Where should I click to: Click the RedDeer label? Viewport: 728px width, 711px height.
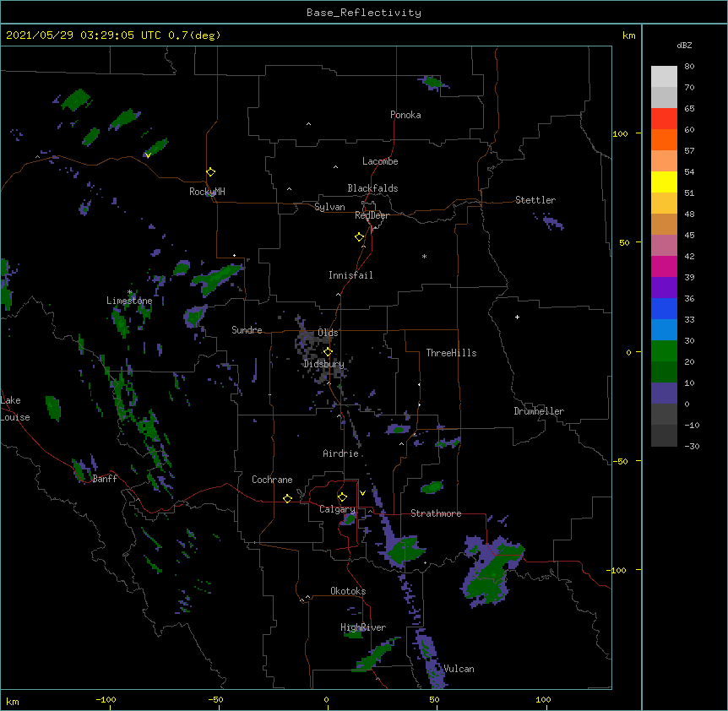coord(372,215)
